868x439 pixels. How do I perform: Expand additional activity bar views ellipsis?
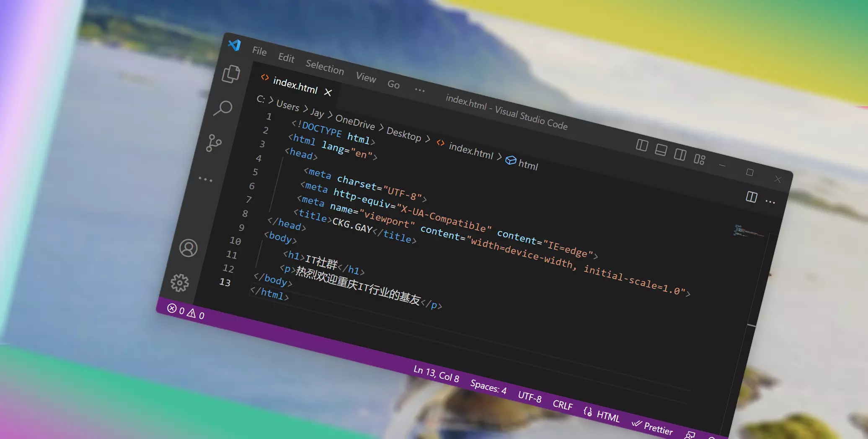click(x=205, y=179)
